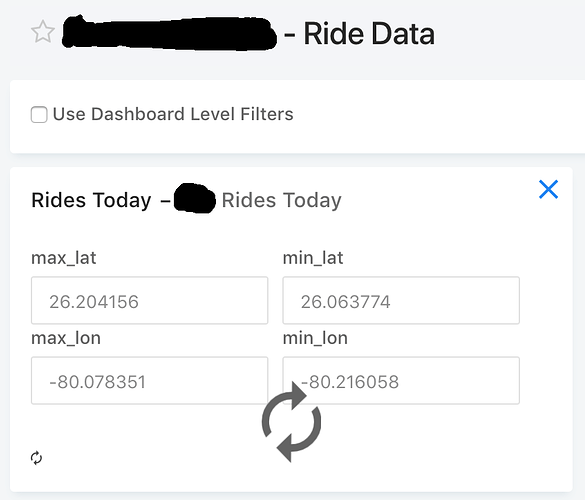The image size is (585, 500).
Task: Remove the Rides Today widget with X
Action: click(548, 189)
